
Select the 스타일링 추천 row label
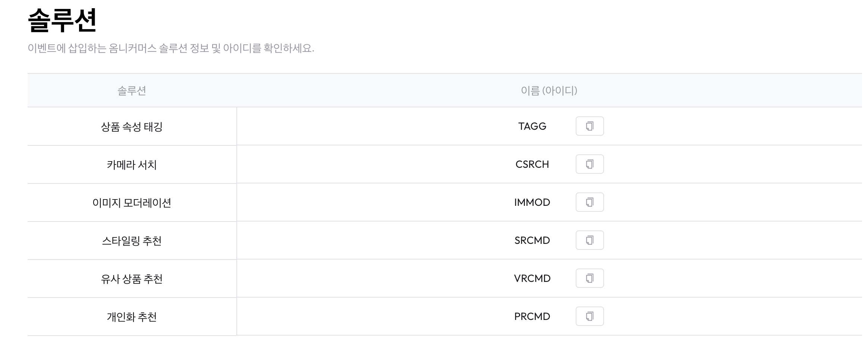[x=132, y=241]
